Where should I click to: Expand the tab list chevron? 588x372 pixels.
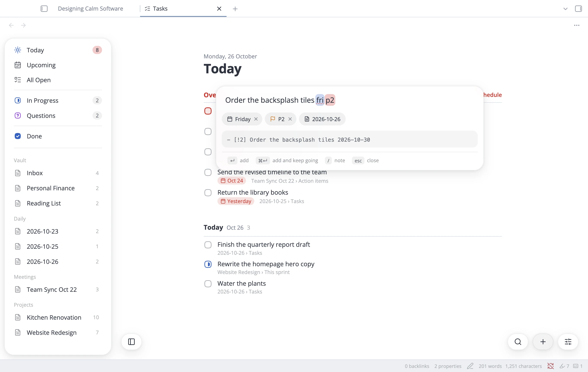565,9
